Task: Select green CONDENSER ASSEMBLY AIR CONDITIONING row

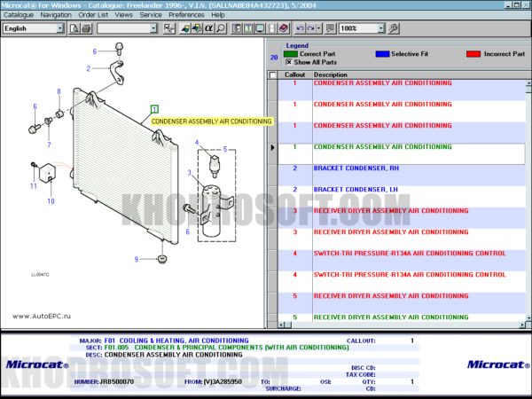Action: [x=402, y=153]
